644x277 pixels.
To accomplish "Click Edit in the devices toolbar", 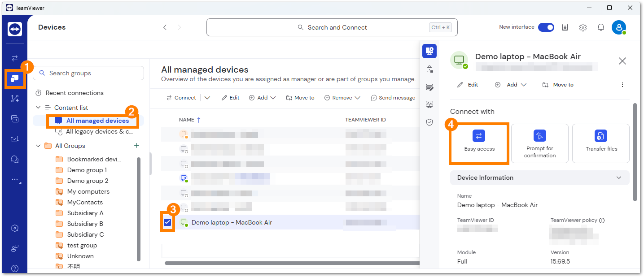I will tap(230, 98).
